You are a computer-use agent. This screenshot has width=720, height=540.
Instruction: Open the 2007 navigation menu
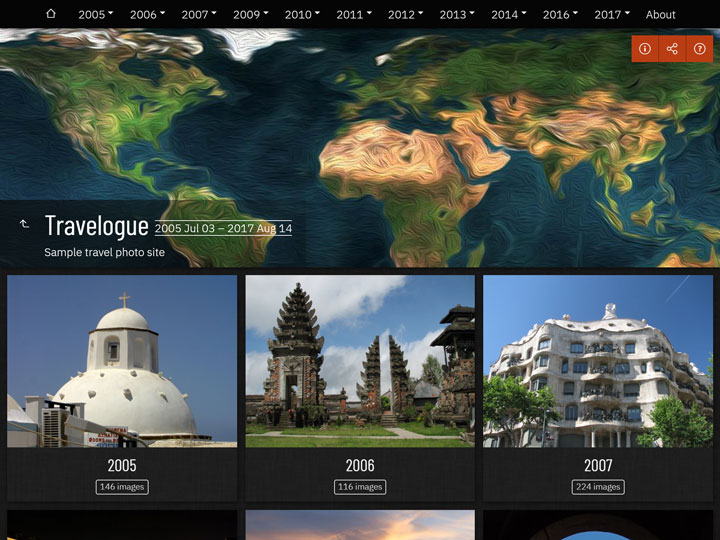199,15
